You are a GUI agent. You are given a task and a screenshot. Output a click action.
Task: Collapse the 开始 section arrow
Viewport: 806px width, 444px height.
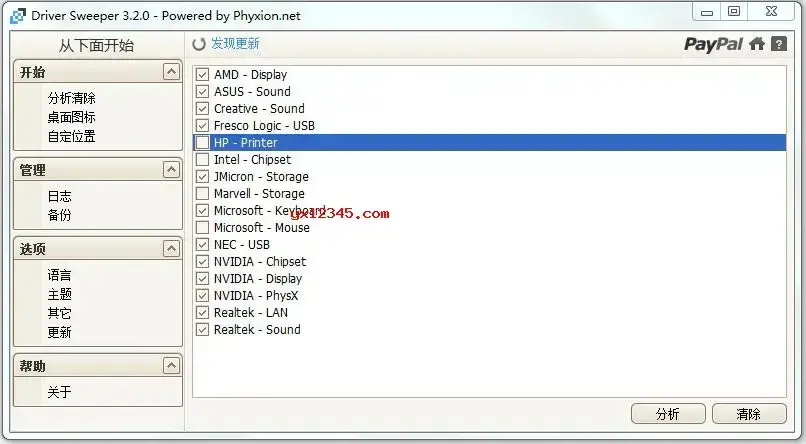[171, 71]
